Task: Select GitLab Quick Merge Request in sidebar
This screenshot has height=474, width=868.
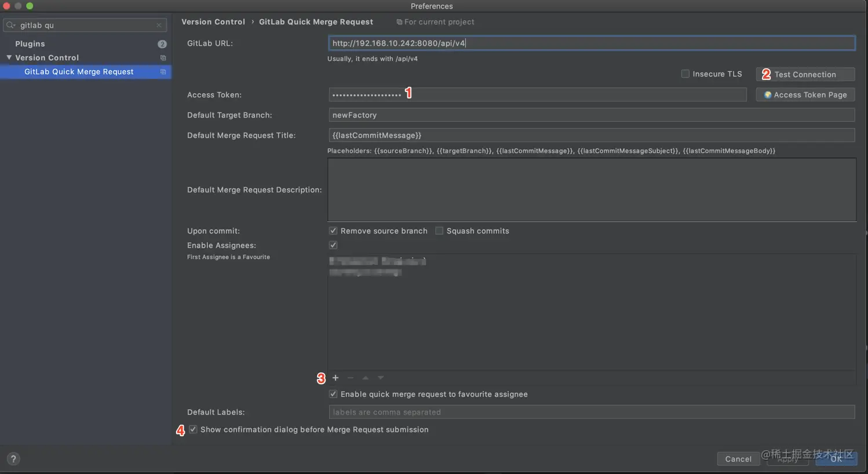Action: tap(85, 72)
